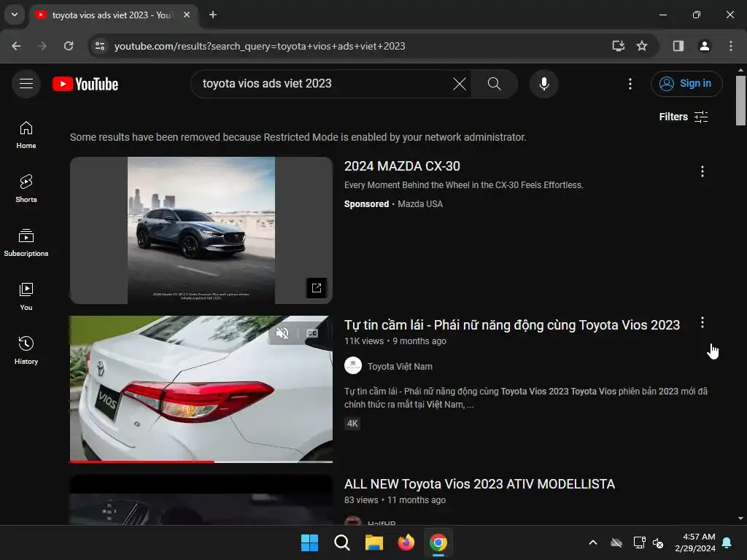Click the YouTube logo

click(x=85, y=85)
